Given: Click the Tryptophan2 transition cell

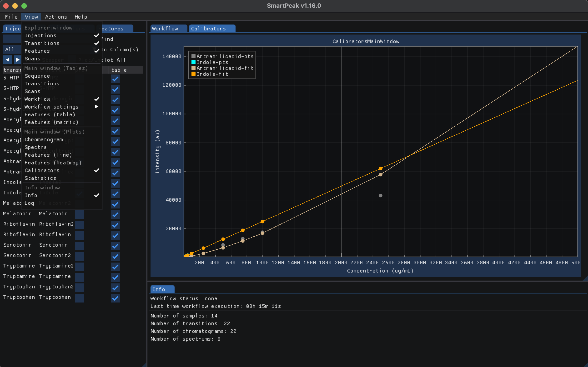Looking at the screenshot, I should pyautogui.click(x=56, y=287).
